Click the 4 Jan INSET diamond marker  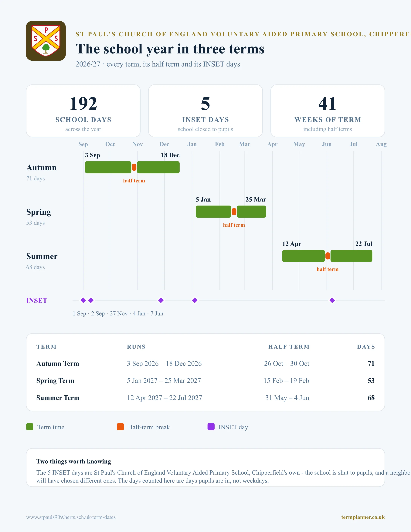click(x=195, y=300)
